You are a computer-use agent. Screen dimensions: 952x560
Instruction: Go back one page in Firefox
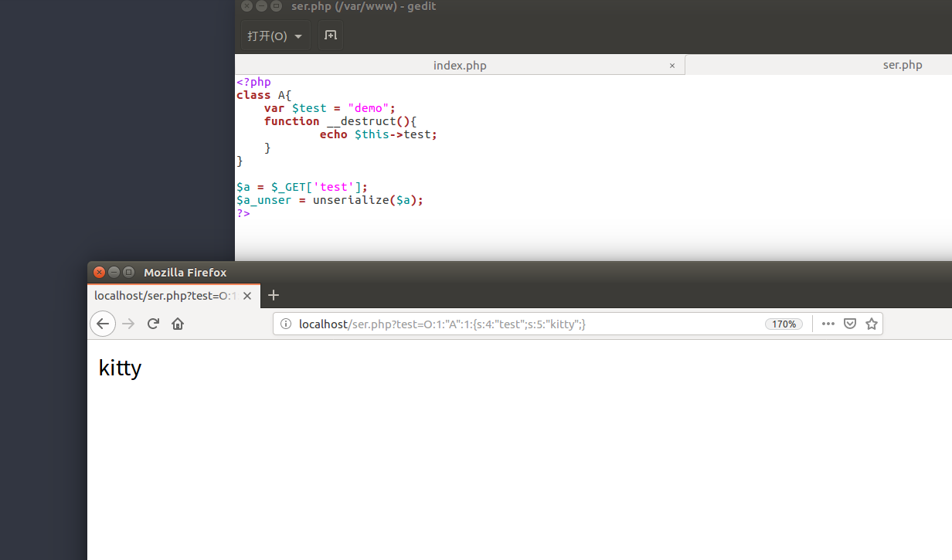(103, 324)
